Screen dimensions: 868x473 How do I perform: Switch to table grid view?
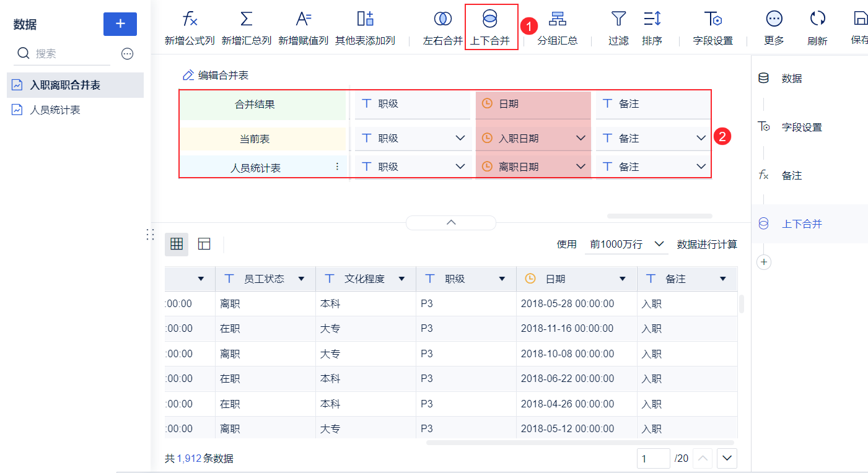(x=177, y=244)
